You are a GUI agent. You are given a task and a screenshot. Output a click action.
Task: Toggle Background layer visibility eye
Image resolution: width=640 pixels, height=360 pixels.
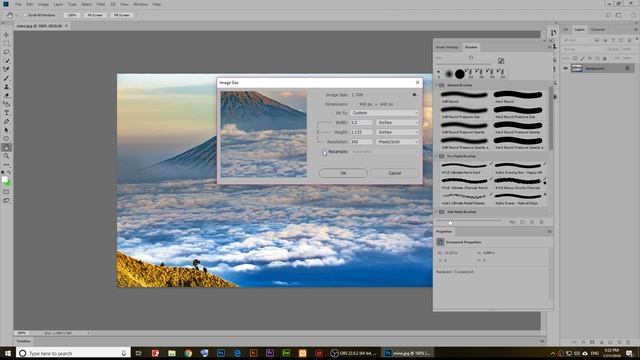[x=566, y=69]
